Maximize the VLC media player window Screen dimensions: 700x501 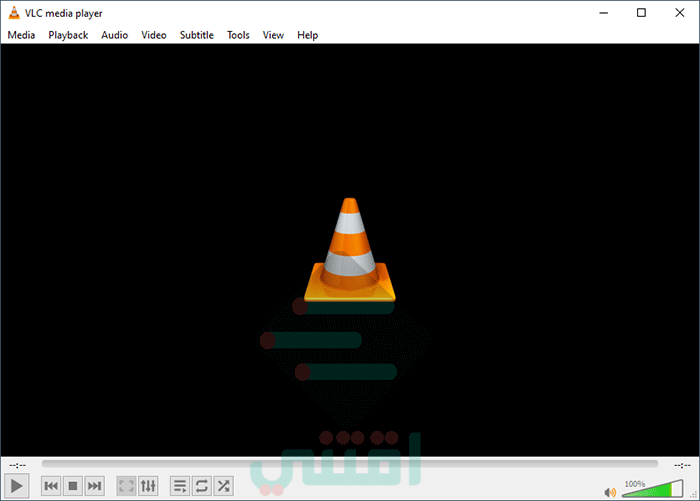tap(641, 13)
